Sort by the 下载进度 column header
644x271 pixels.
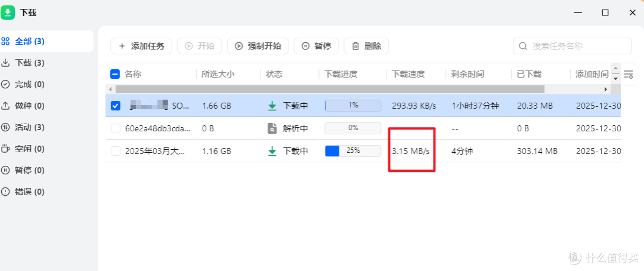pyautogui.click(x=341, y=75)
